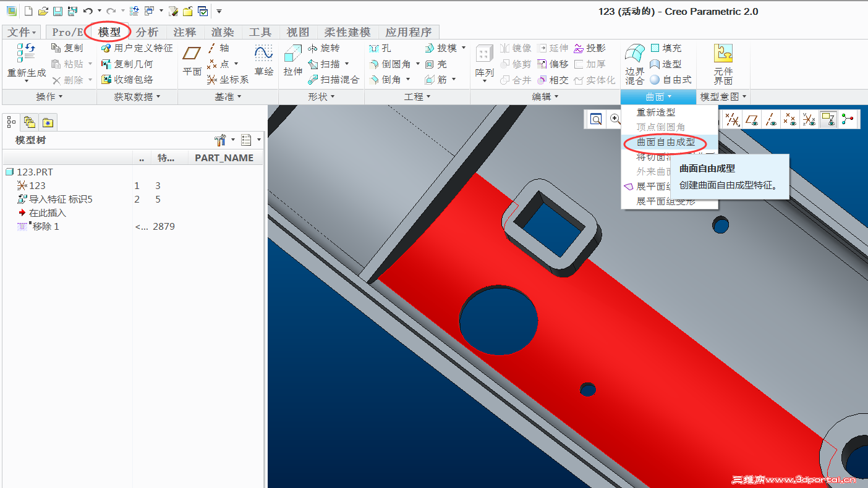Collapse the 曲面 (Surfaces) group dropdown
The image size is (868, 488).
pyautogui.click(x=658, y=97)
